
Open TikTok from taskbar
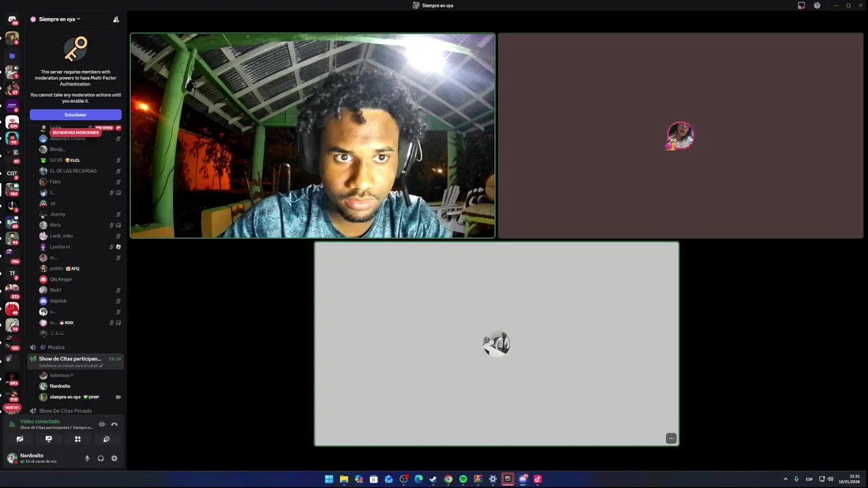(x=538, y=479)
